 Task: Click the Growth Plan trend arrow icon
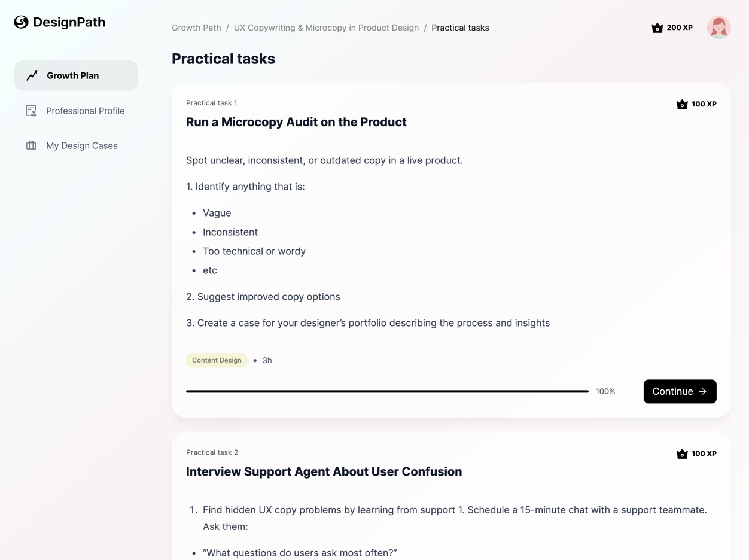click(x=32, y=75)
